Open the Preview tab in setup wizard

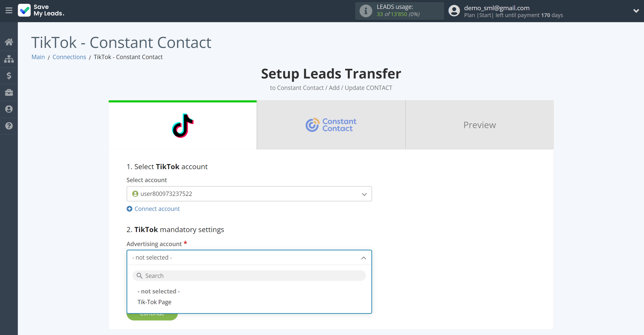480,125
